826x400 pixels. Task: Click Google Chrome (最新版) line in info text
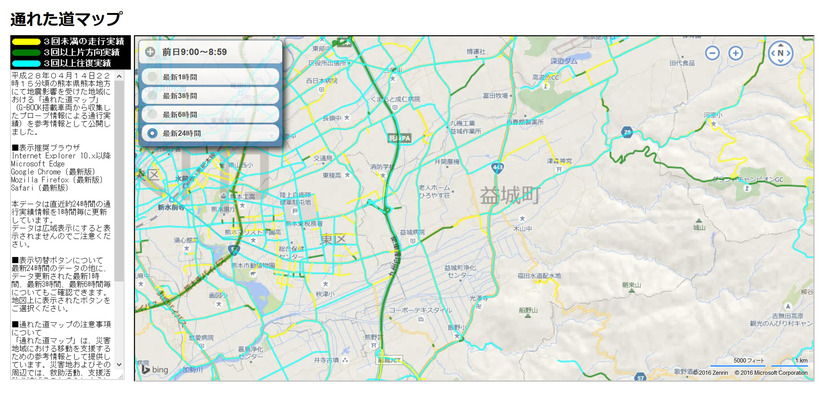click(53, 172)
